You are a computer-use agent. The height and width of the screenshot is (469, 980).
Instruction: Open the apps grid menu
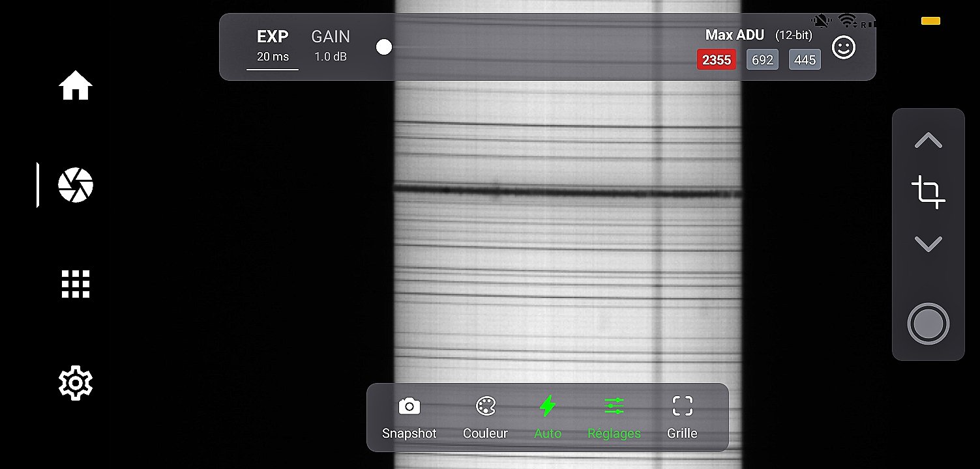point(76,284)
